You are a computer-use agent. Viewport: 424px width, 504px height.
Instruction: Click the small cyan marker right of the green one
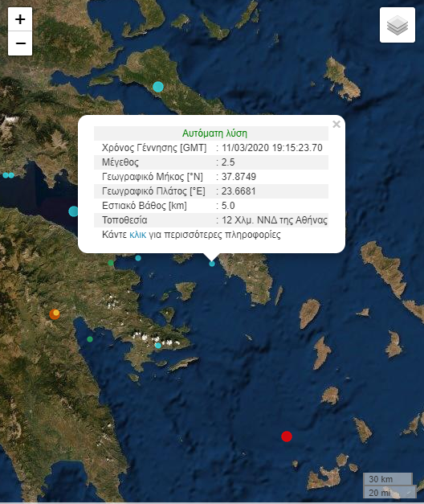(x=138, y=258)
